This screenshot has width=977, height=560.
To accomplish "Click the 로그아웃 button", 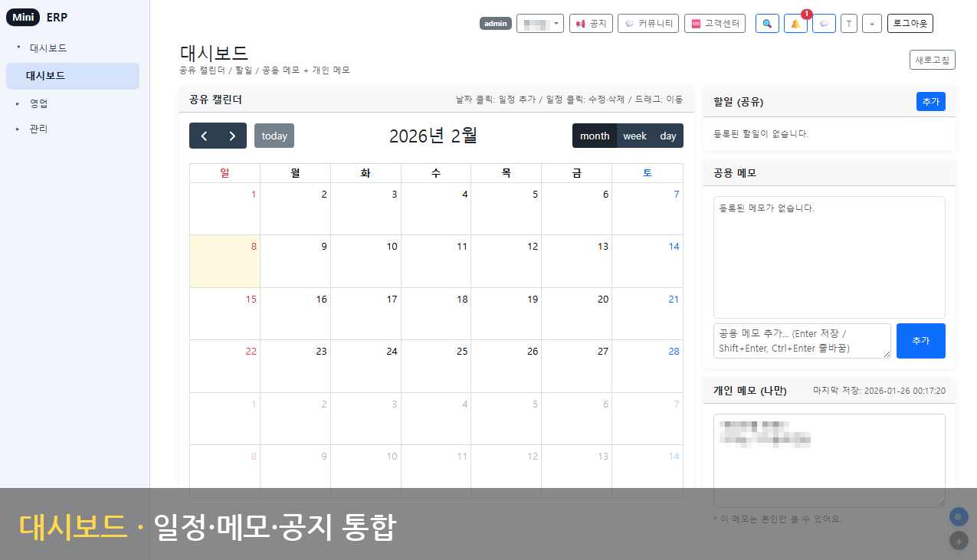I will [910, 24].
